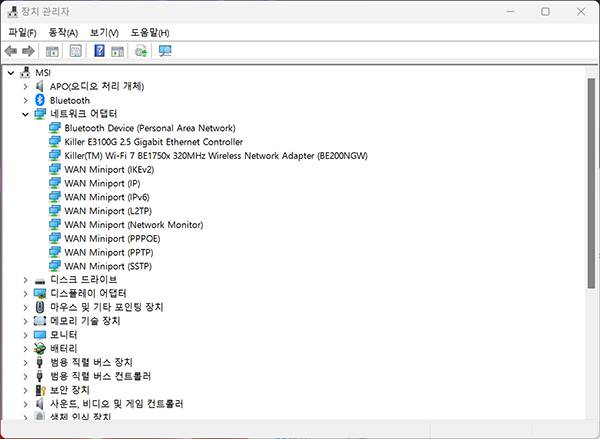Click the Killer Wi-Fi 7 adapter icon

[55, 156]
